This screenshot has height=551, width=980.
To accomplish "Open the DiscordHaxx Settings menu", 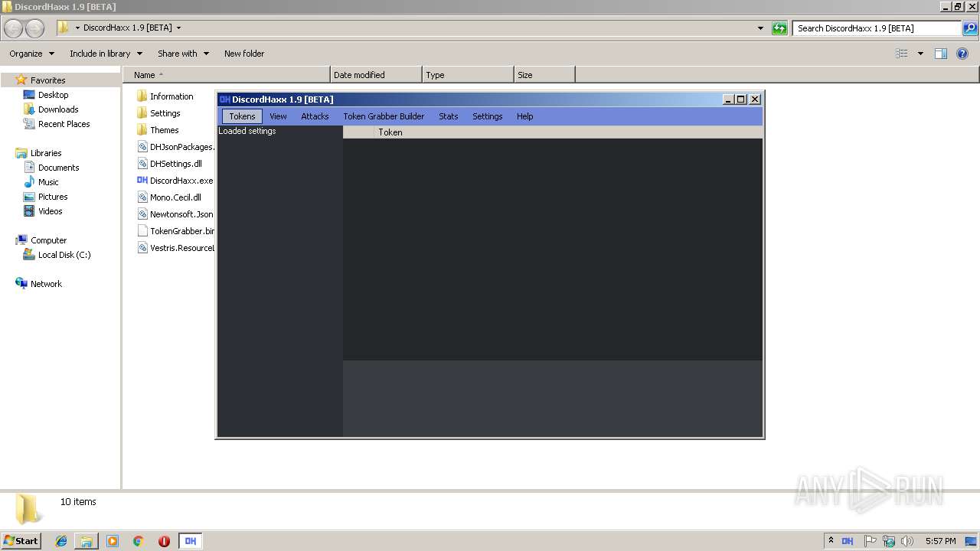I will pyautogui.click(x=488, y=116).
